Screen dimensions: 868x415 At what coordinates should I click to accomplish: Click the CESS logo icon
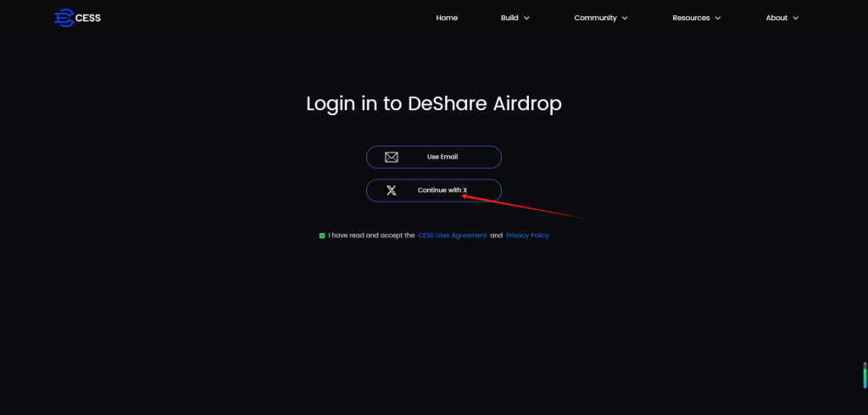tap(64, 18)
